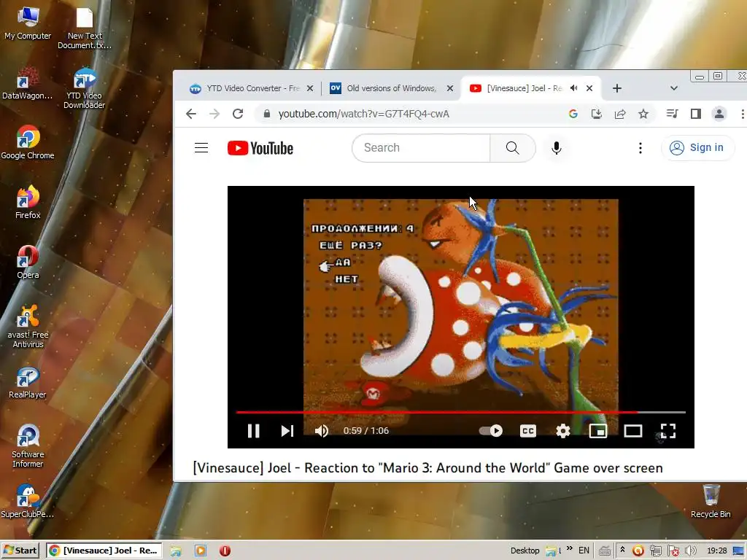Expand Chrome tab search dropdown
The height and width of the screenshot is (560, 747).
673,88
